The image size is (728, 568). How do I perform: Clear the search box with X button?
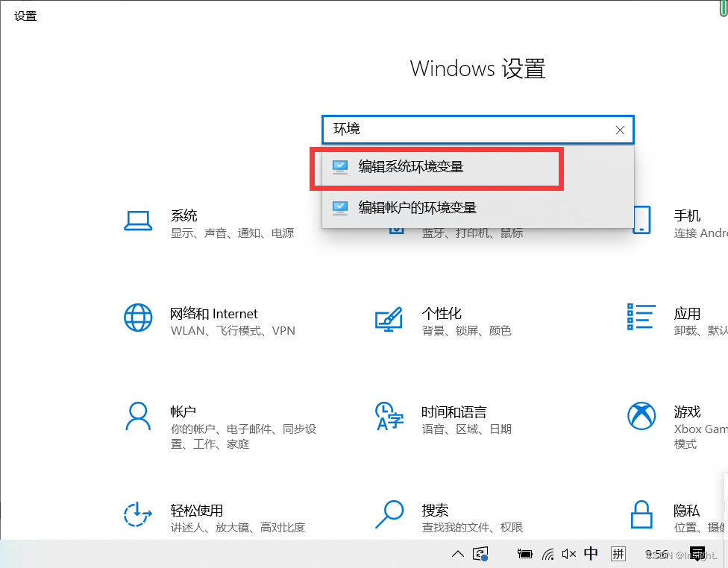point(620,130)
